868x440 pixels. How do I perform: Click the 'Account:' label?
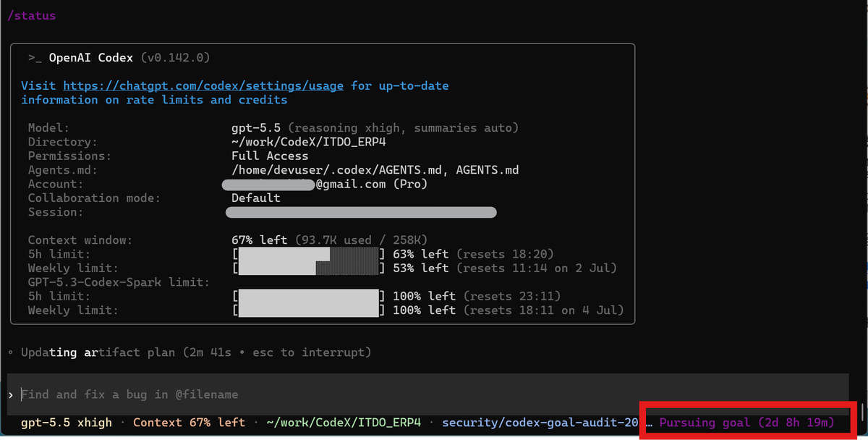56,184
